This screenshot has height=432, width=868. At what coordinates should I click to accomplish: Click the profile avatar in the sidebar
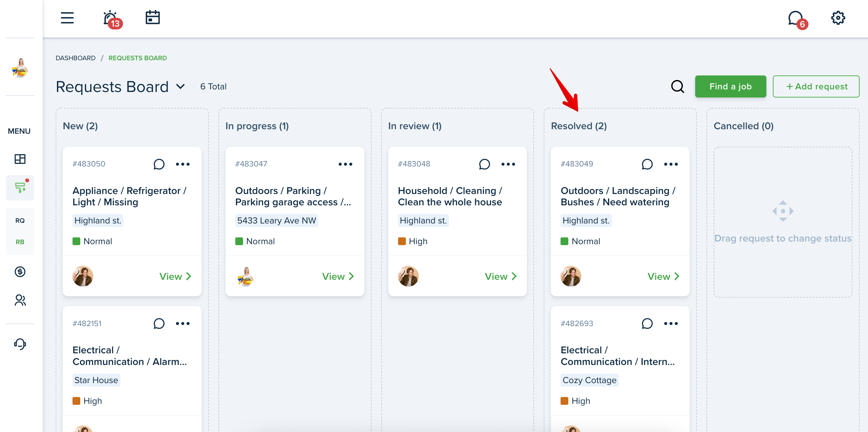20,67
